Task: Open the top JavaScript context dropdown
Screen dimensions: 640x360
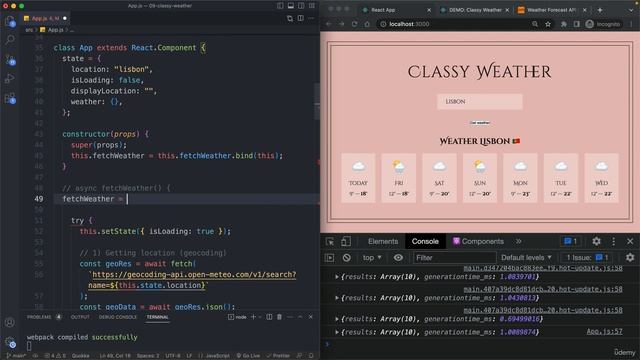Action: [372, 258]
